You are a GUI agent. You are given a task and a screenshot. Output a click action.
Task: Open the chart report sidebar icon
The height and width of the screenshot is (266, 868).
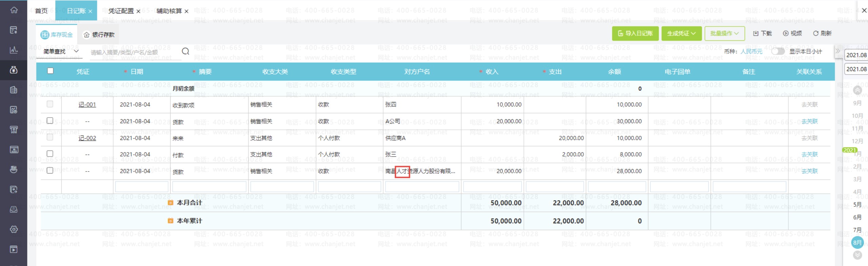coord(14,110)
